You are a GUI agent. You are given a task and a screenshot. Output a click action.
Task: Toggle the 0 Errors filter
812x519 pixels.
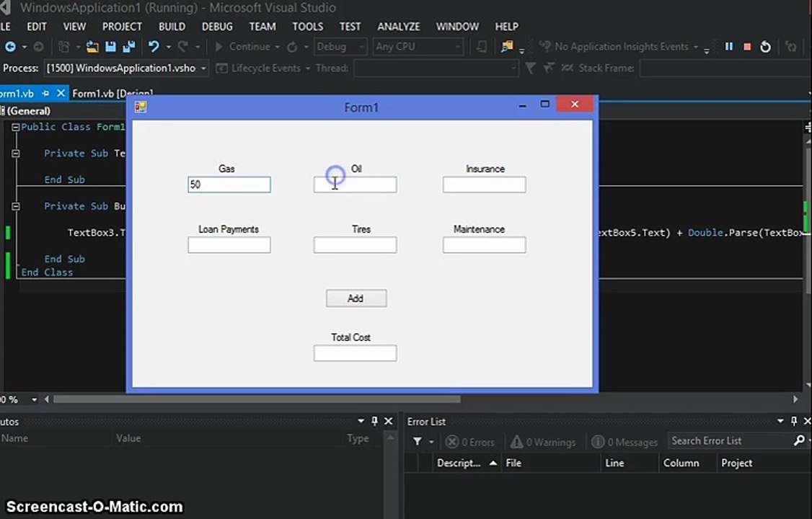[470, 442]
